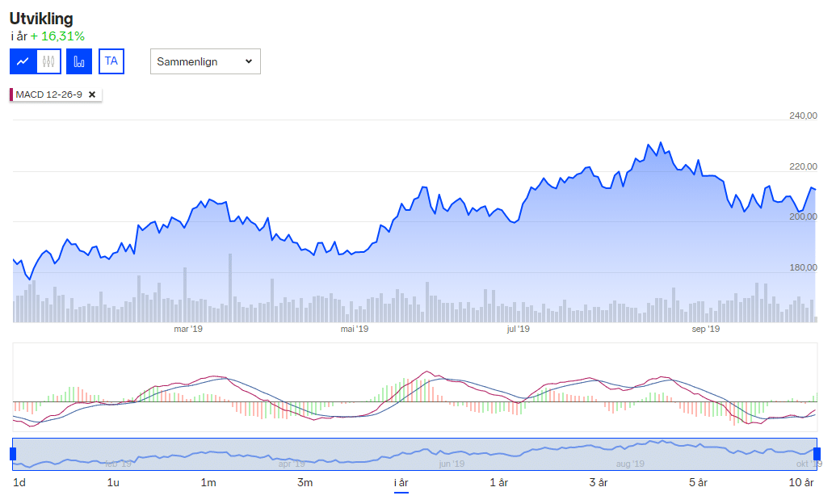Select the 1u time range

click(x=113, y=483)
